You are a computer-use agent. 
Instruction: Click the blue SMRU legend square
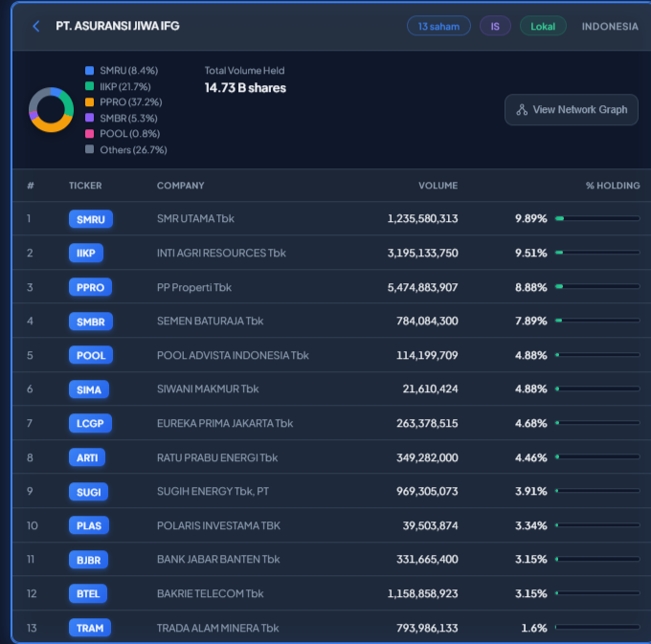tap(89, 71)
